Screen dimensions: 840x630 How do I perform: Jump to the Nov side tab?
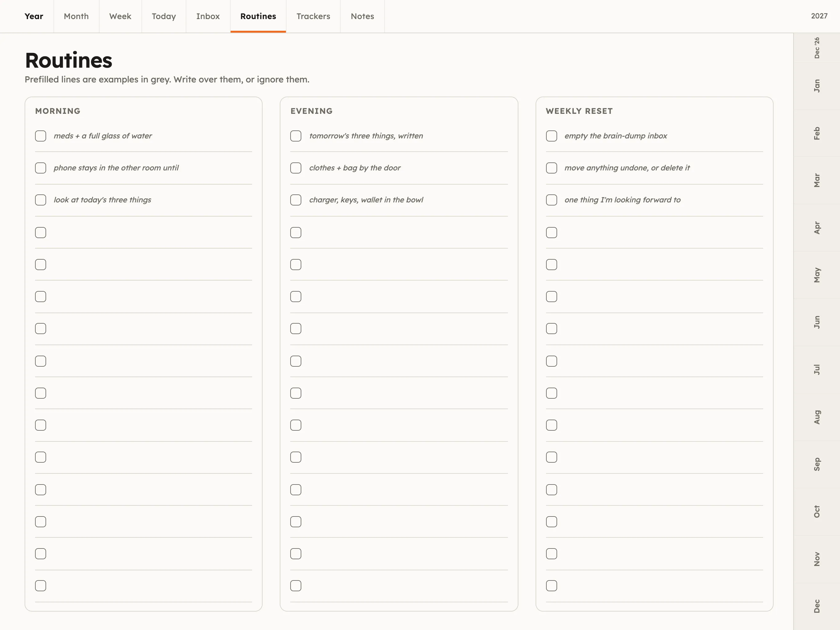[817, 559]
